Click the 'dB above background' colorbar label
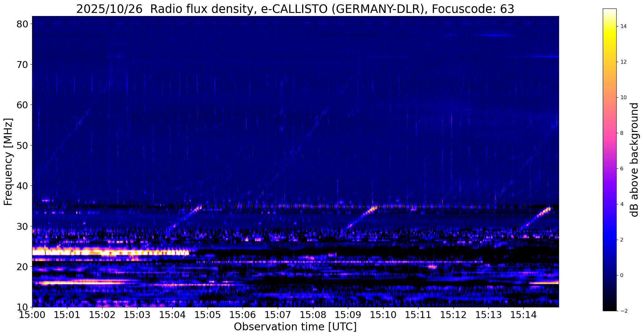The width and height of the screenshot is (644, 336). pos(635,160)
